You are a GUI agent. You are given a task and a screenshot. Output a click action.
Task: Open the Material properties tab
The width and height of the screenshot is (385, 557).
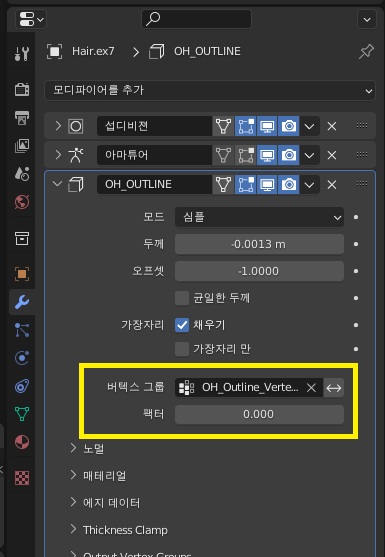[22, 442]
